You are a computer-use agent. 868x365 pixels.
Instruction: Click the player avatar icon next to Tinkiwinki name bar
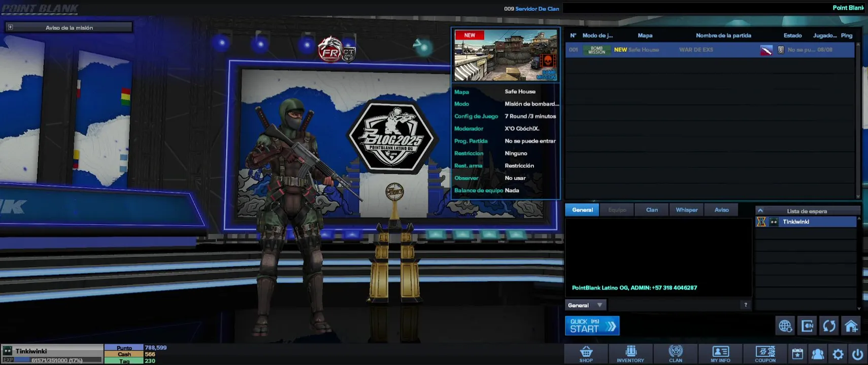pyautogui.click(x=7, y=351)
